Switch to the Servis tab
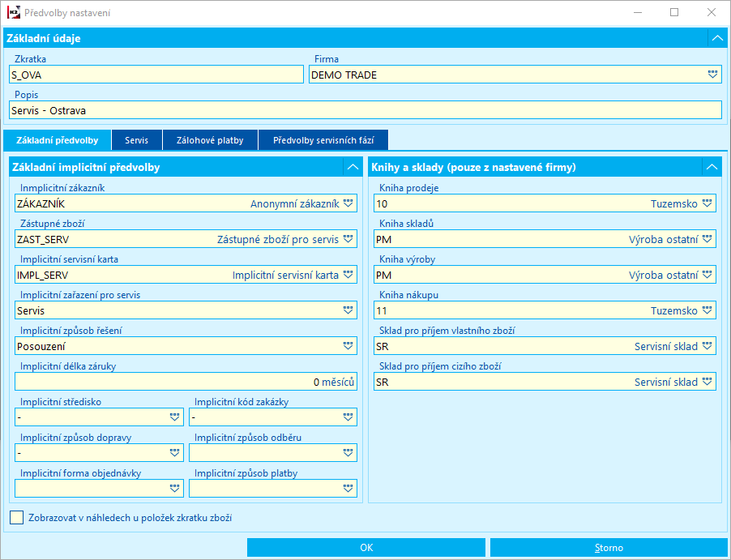This screenshot has height=560, width=731. click(x=137, y=140)
